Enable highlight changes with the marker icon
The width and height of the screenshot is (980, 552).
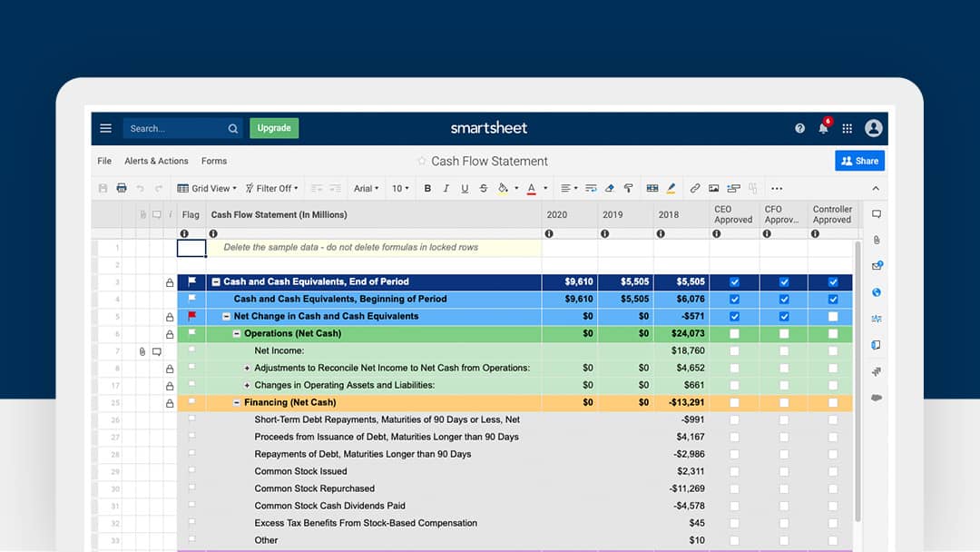[x=670, y=188]
